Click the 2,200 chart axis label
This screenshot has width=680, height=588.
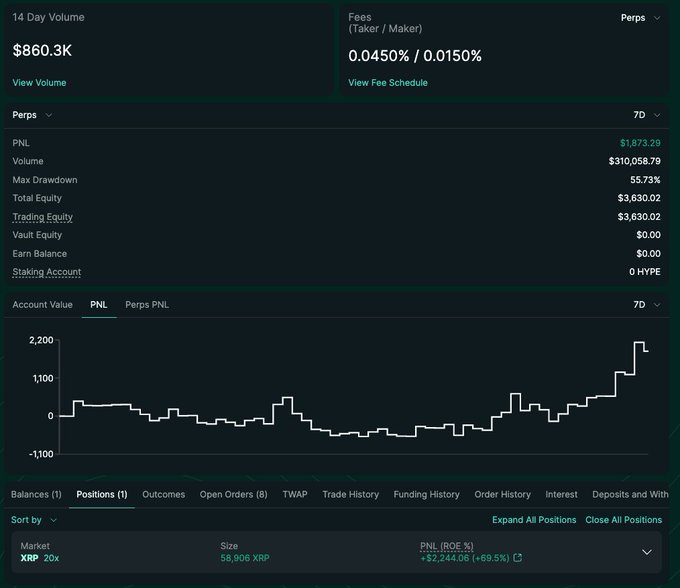pyautogui.click(x=41, y=340)
